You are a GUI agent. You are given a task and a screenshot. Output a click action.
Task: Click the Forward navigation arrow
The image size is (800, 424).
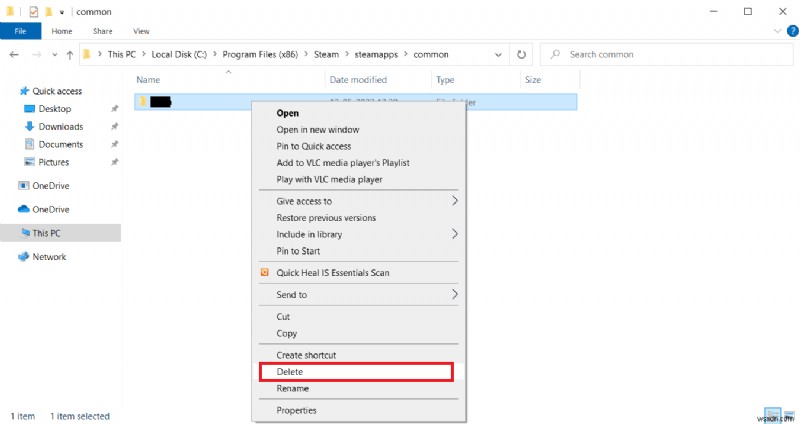36,55
